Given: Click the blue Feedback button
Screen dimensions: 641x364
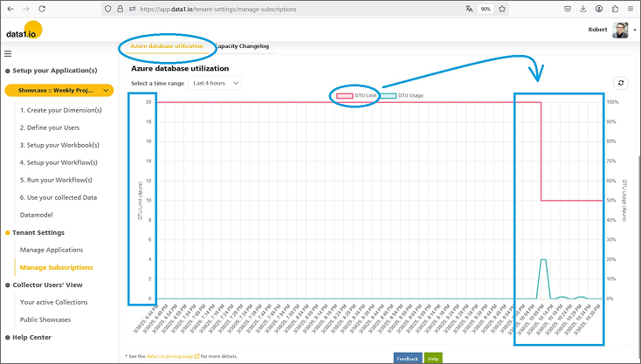Looking at the screenshot, I should 408,358.
